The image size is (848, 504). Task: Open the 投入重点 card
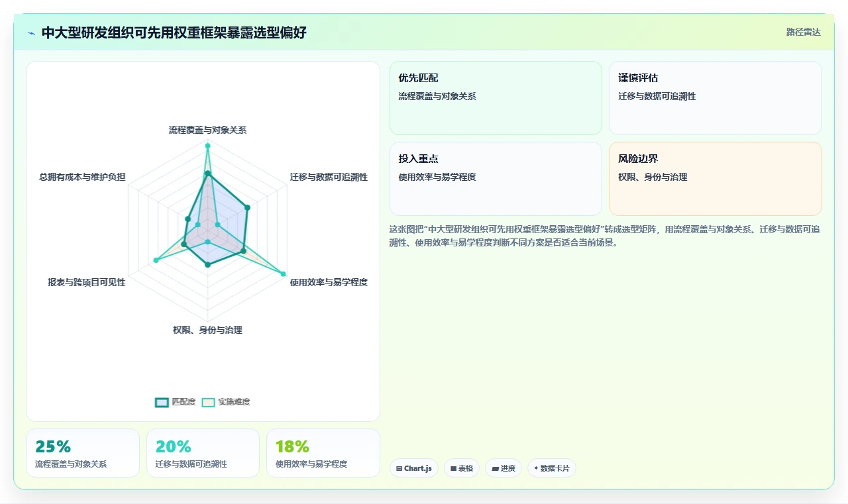[x=496, y=179]
